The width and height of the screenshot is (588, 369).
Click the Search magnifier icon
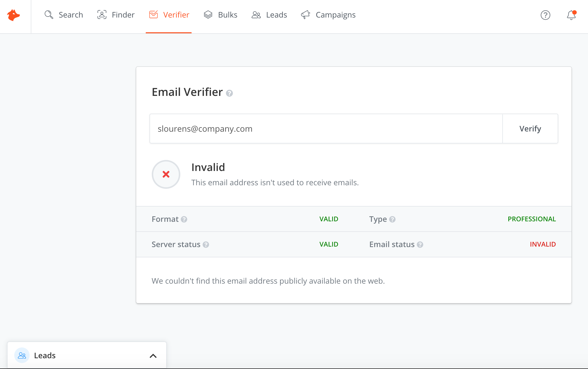pos(49,15)
